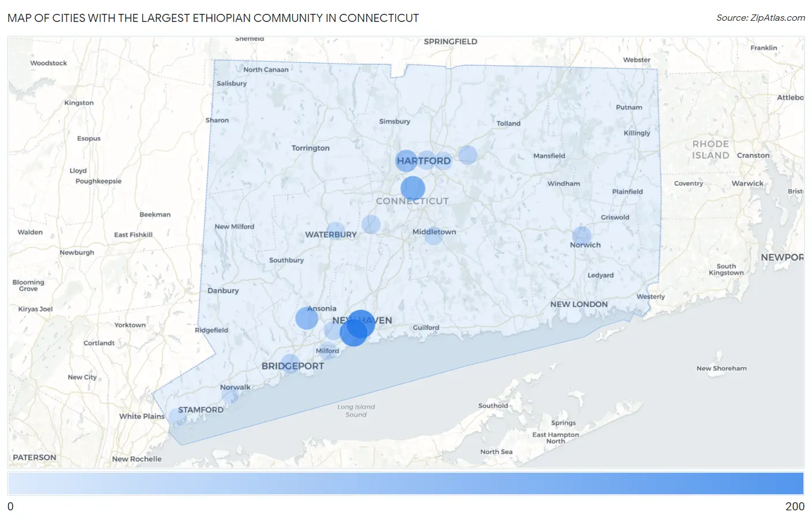The width and height of the screenshot is (812, 519).
Task: Click the Milford bubble marker
Action: coord(327,350)
